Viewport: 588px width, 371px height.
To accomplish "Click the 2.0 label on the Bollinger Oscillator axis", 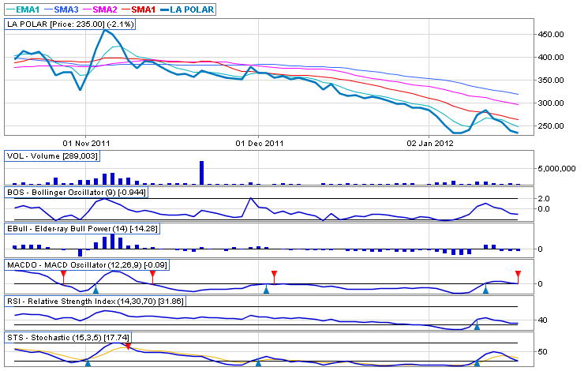I will [543, 198].
